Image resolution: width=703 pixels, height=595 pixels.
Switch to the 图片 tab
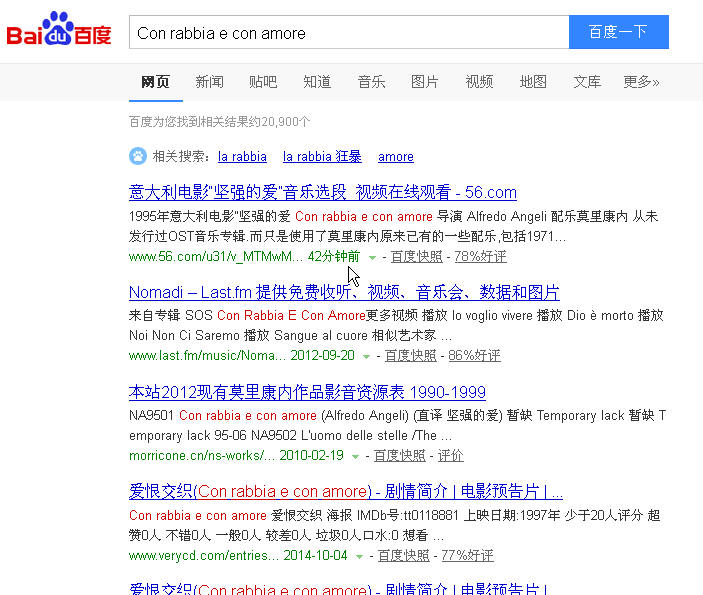pyautogui.click(x=425, y=82)
